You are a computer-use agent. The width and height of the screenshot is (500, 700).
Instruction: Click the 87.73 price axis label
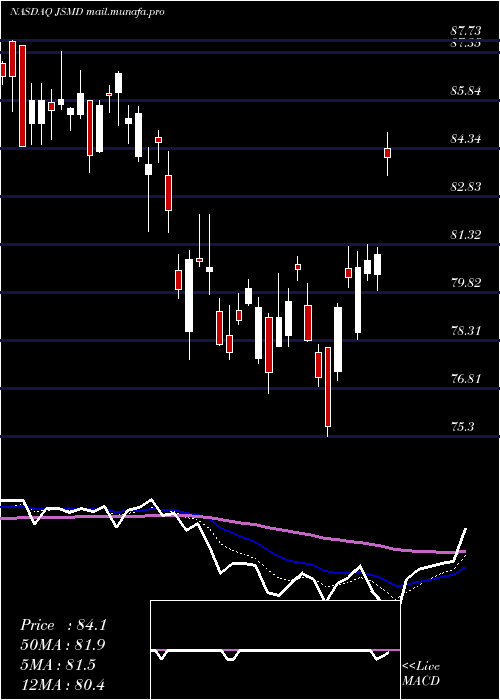[x=466, y=31]
